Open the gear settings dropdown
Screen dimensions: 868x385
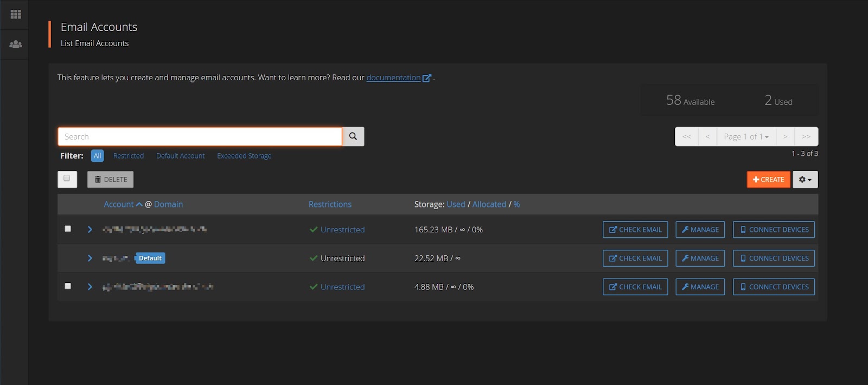coord(805,180)
